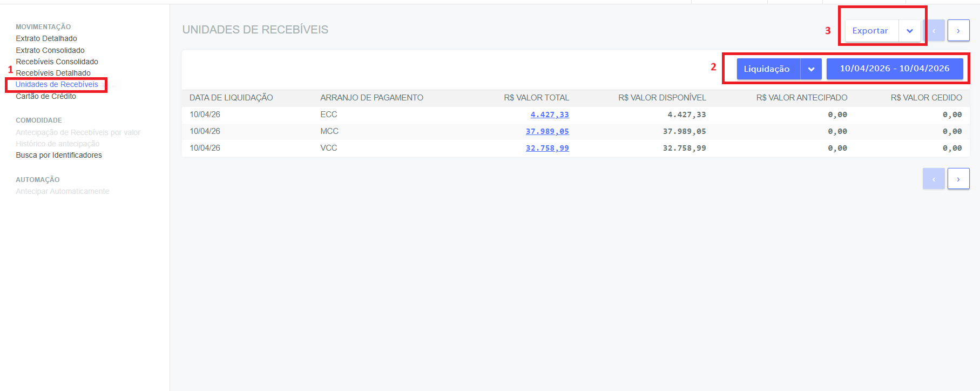Viewport: 980px width, 391px height.
Task: Click the MCC row date 10/04/26
Action: point(205,131)
